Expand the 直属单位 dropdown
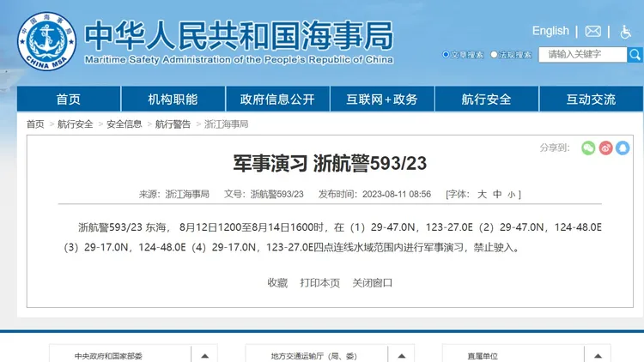Image resolution: width=644 pixels, height=362 pixels. [598, 355]
